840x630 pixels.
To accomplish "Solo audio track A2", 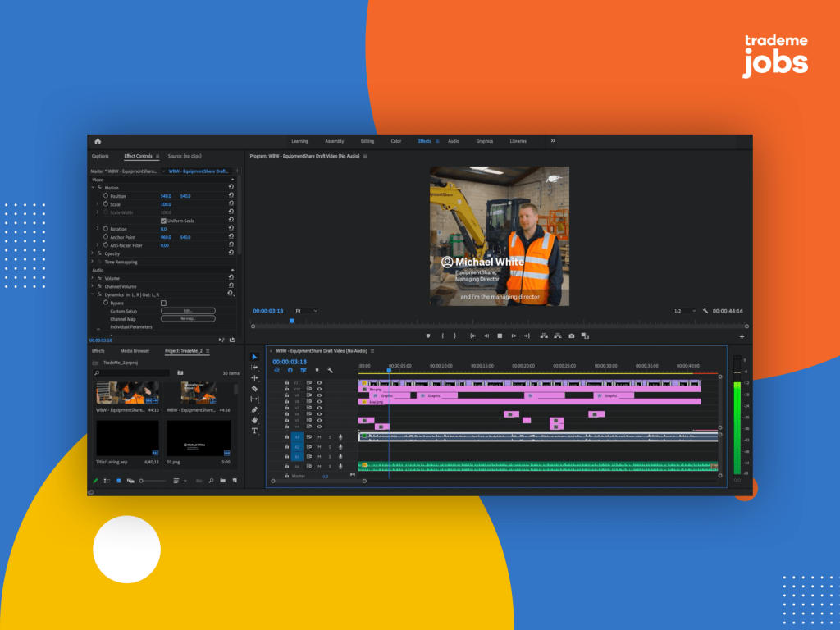I will coord(330,447).
